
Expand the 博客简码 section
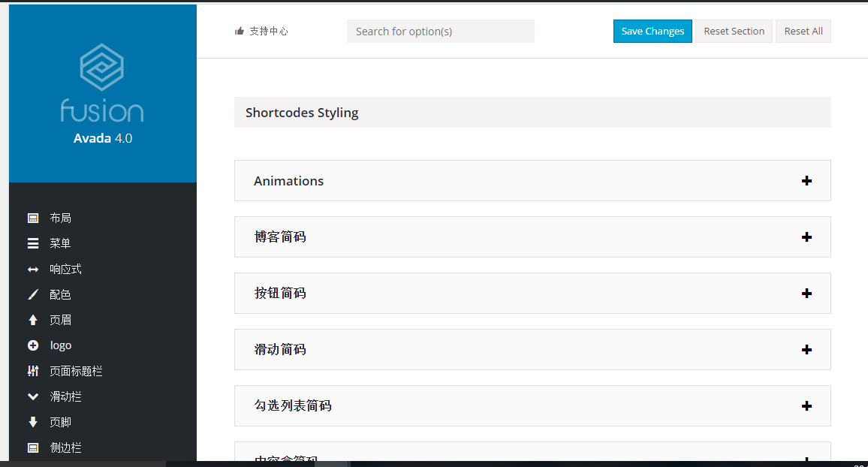(806, 237)
